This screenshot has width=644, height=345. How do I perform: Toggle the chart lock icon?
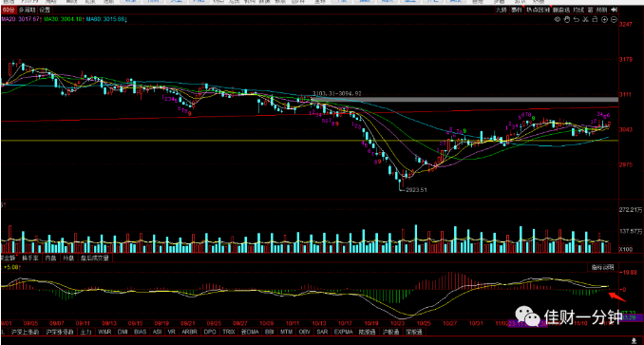[x=595, y=19]
